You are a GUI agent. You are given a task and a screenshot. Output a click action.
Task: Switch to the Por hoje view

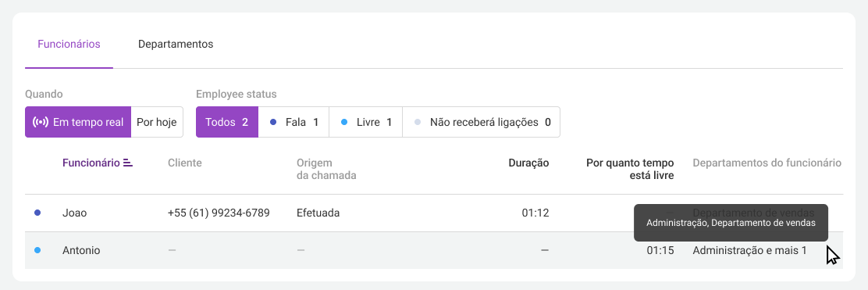(x=157, y=122)
